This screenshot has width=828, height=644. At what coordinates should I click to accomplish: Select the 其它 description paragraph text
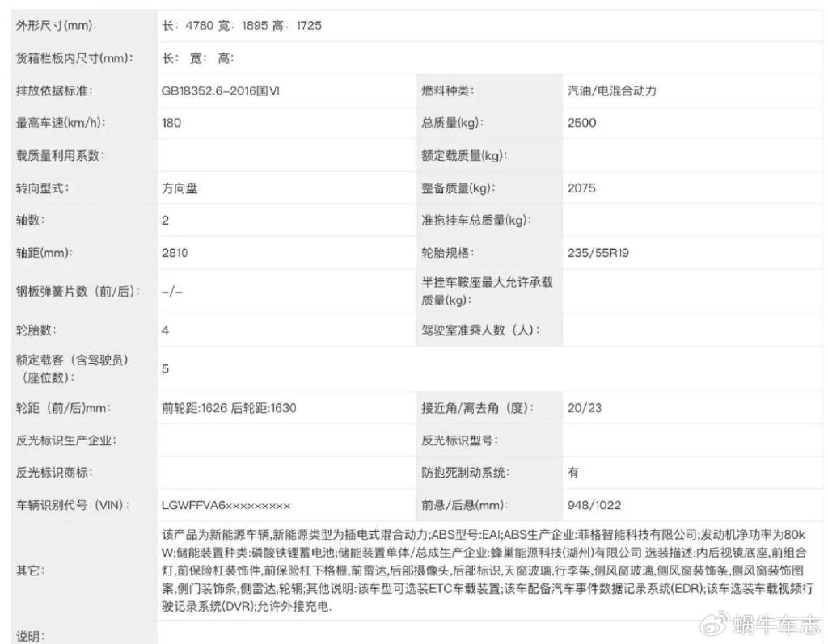click(x=487, y=570)
